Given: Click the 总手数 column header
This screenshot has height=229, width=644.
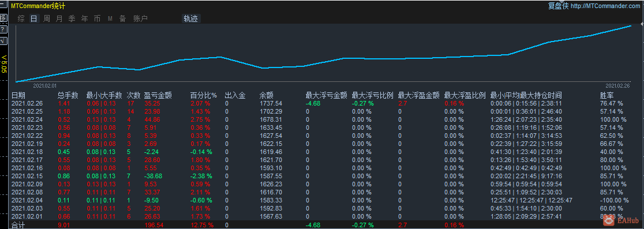Looking at the screenshot, I should (68, 95).
